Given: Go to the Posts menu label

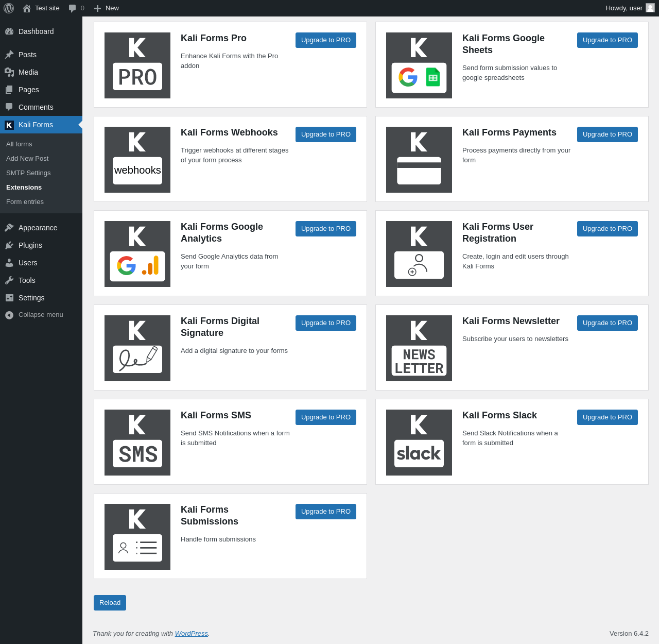Looking at the screenshot, I should [27, 55].
